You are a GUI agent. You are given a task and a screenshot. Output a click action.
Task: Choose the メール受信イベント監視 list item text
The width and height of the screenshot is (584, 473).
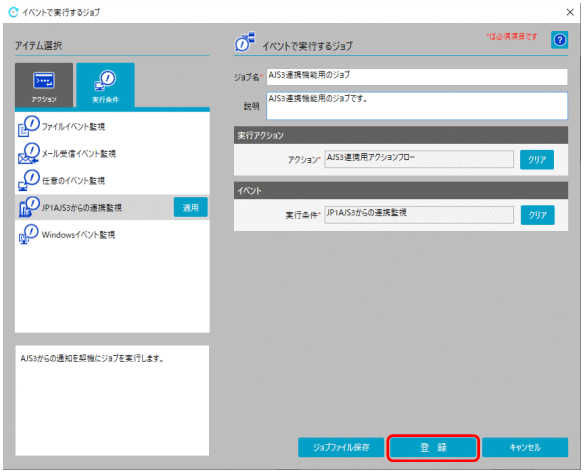79,153
